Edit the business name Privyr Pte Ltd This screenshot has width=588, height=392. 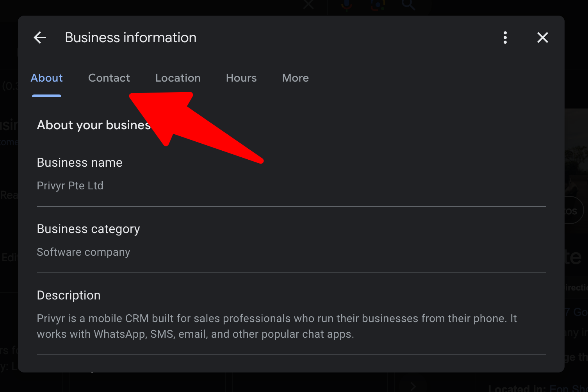[x=70, y=185]
